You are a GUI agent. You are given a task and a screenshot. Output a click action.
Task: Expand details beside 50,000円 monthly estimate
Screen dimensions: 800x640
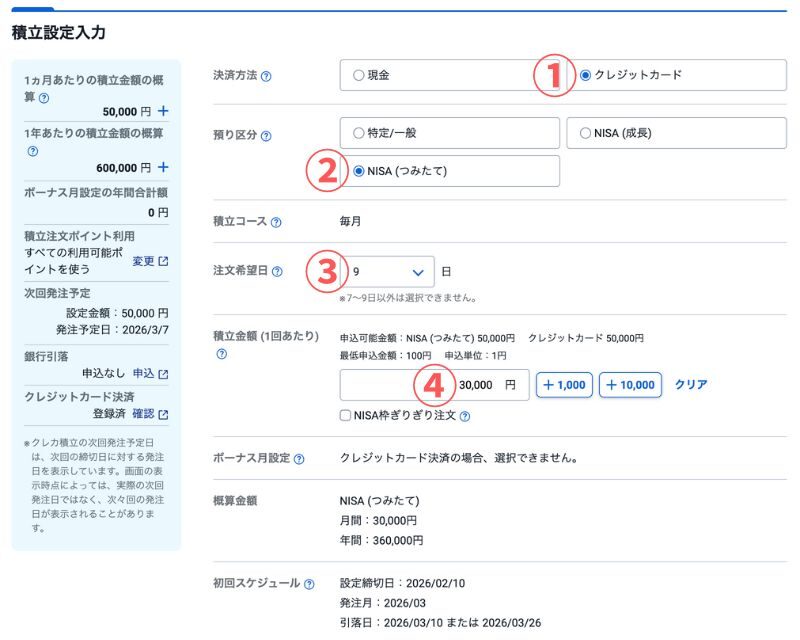coord(162,110)
